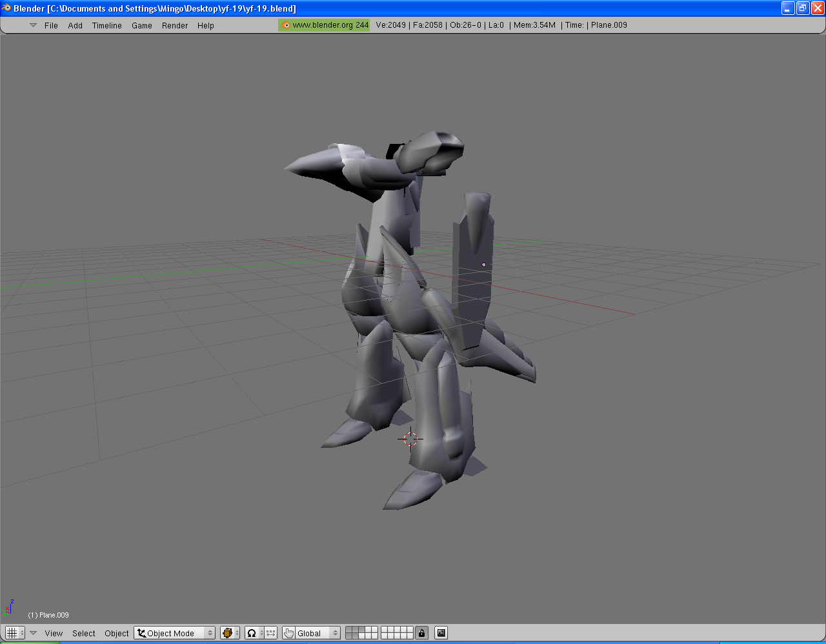
Task: Select the robot's head mesh
Action: 431,152
